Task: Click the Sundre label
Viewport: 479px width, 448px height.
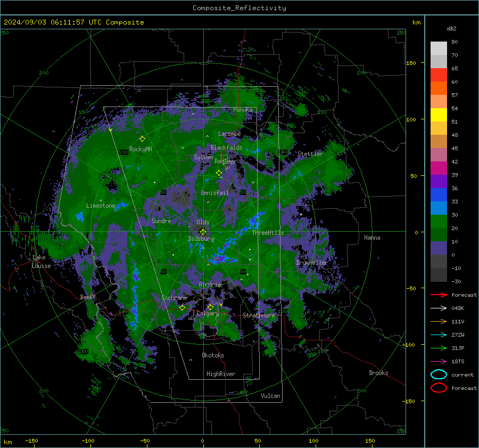Action: (x=161, y=221)
